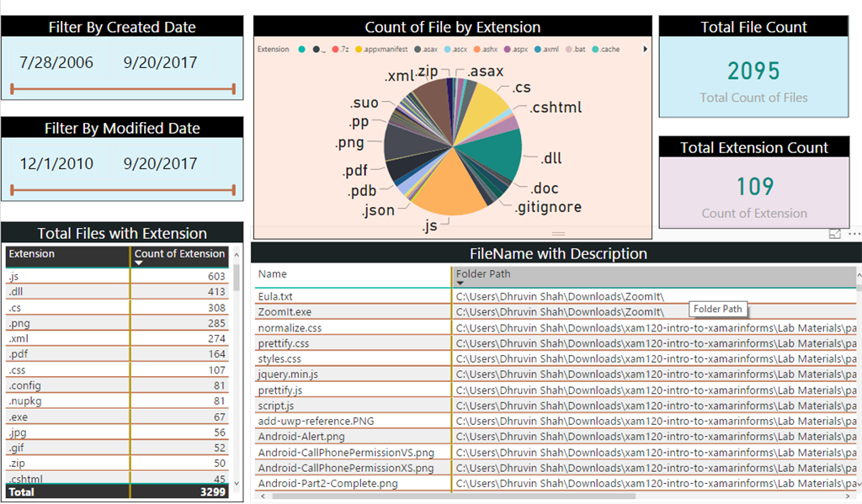Click script.js file name
This screenshot has height=504, width=862.
coord(276,406)
